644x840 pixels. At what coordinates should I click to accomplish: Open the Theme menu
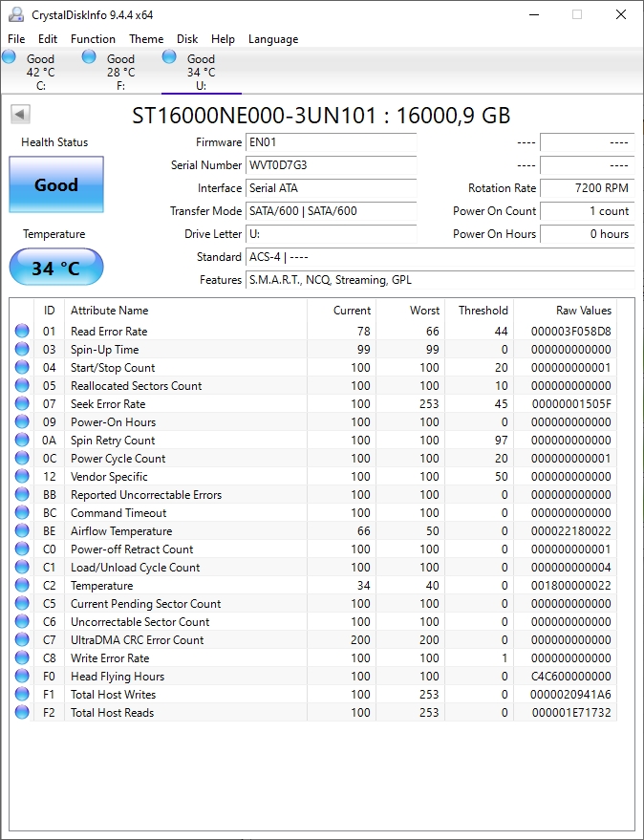pos(146,39)
